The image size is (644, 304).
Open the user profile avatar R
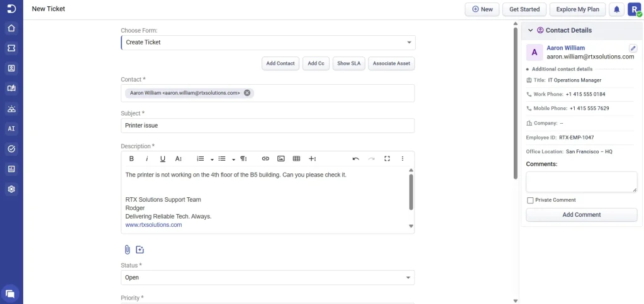coord(635,9)
